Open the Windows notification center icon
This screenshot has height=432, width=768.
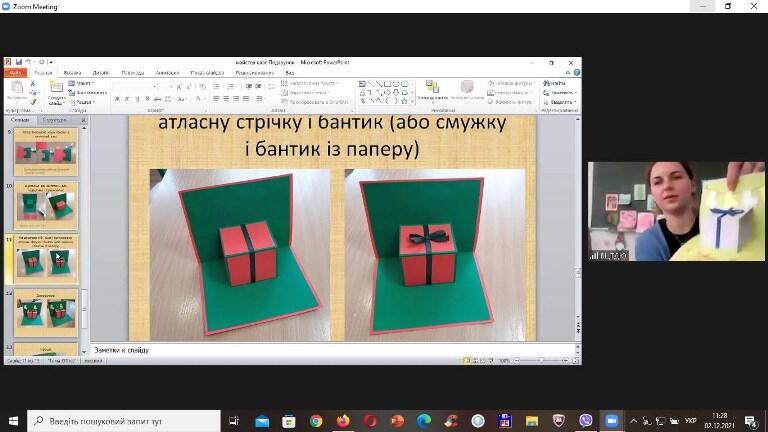(x=750, y=421)
